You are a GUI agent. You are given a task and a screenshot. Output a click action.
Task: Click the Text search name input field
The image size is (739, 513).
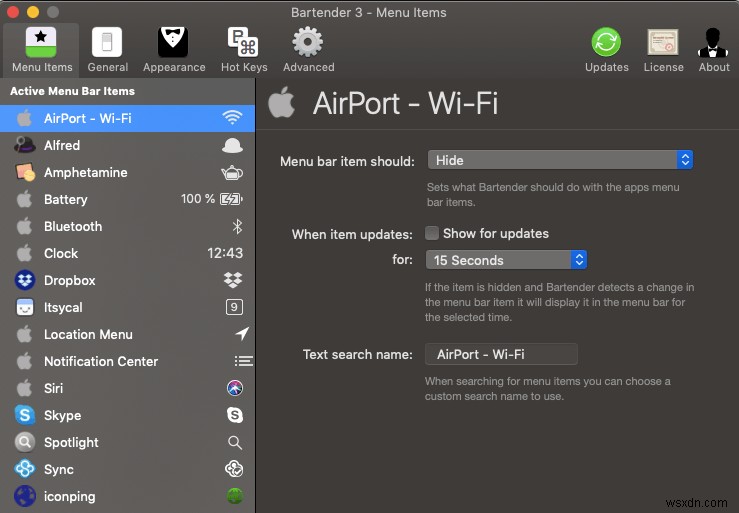(x=501, y=354)
